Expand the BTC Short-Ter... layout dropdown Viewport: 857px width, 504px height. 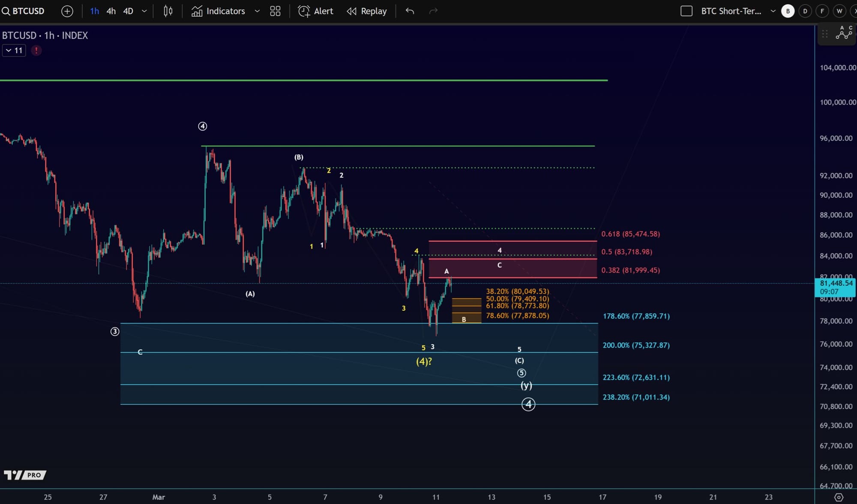tap(773, 11)
